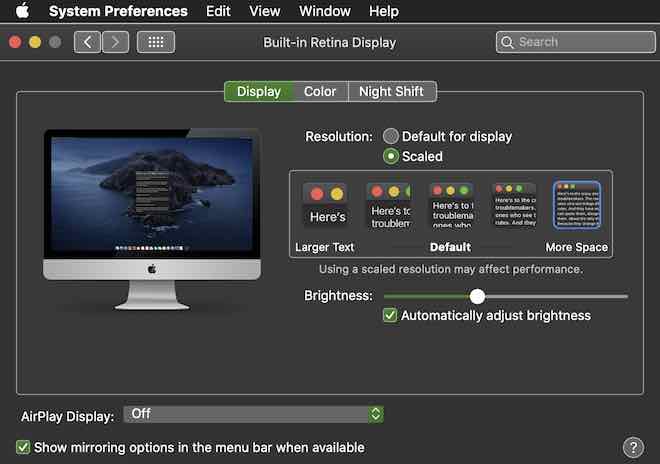Select Default for display resolution

click(x=391, y=136)
